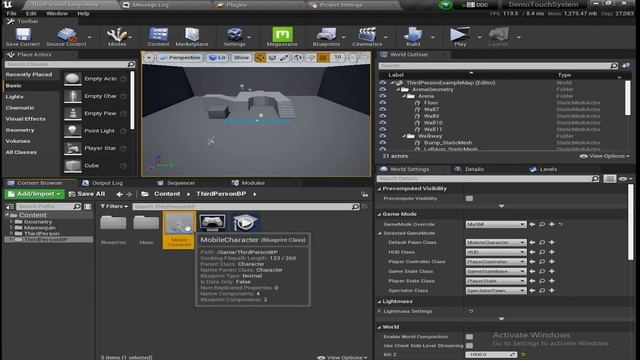Screen dimensions: 640x360
Task: Open the Lit view mode button
Action: pyautogui.click(x=217, y=58)
